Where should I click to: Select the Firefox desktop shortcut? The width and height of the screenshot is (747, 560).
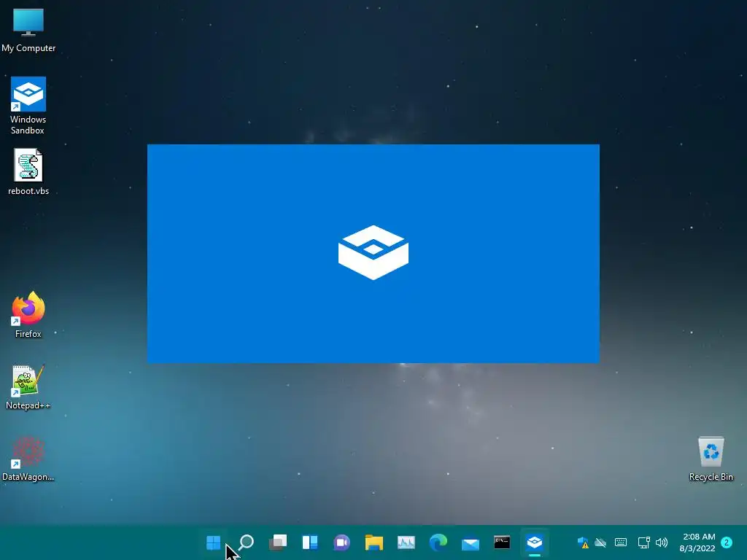(x=28, y=315)
